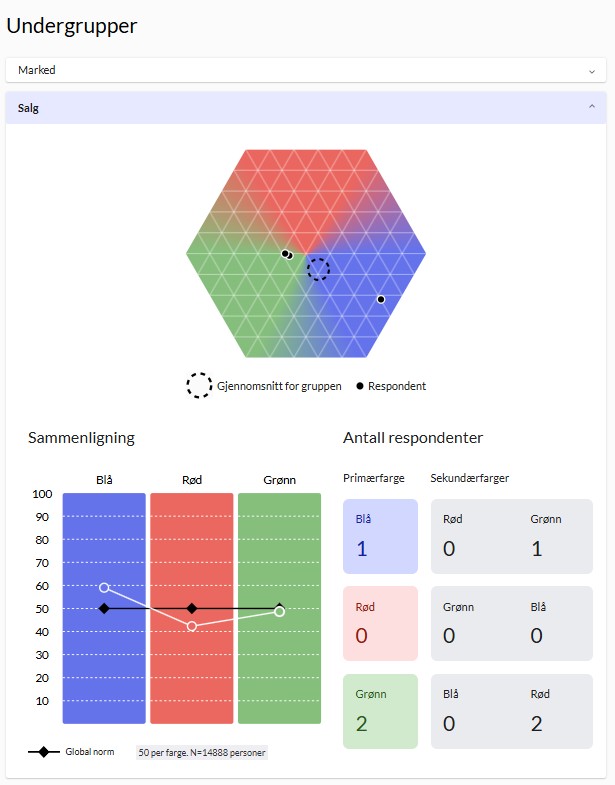This screenshot has width=615, height=785.
Task: Click the Global norm legend diamond
Action: (42, 752)
